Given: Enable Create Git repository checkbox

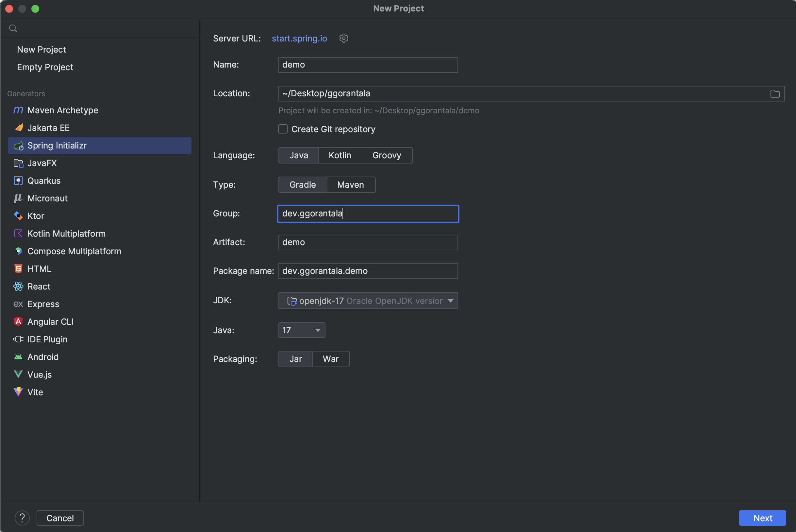Looking at the screenshot, I should (283, 129).
